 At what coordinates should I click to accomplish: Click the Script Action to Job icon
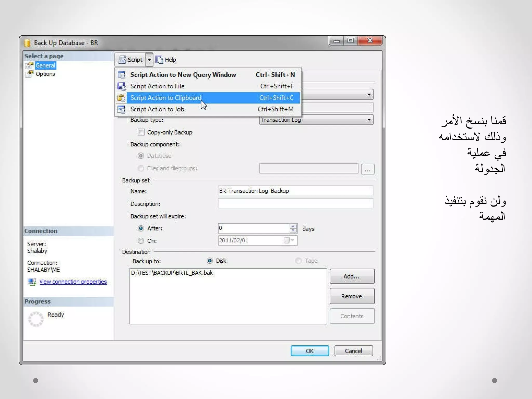point(121,109)
